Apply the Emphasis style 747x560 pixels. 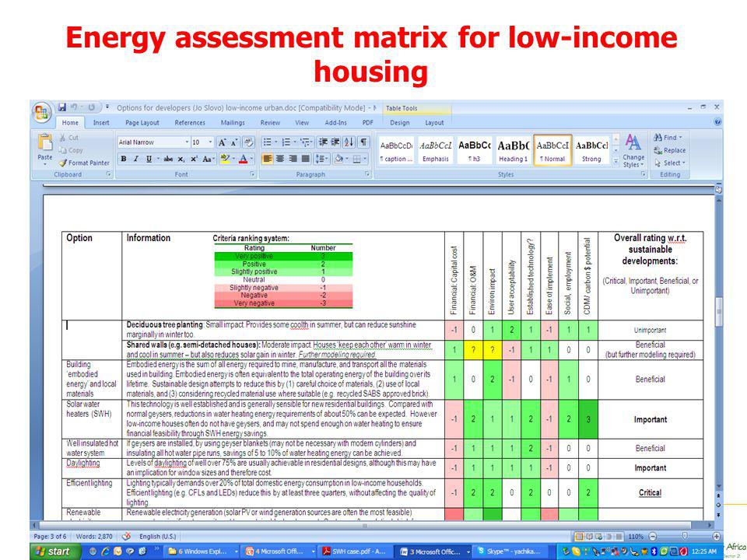(x=436, y=151)
